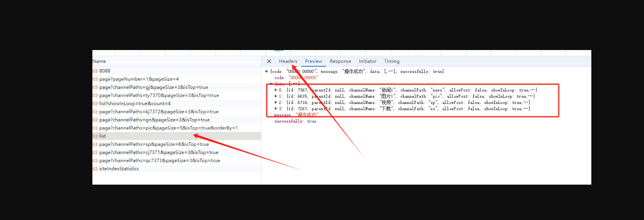Click the JSON icon beside 8088

click(95, 71)
